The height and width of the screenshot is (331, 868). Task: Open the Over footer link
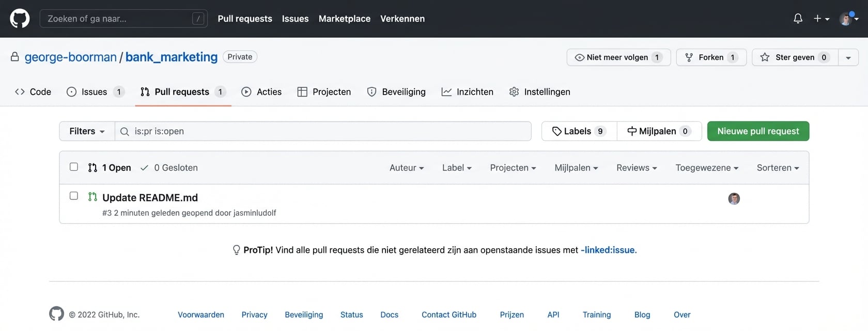[x=682, y=314]
